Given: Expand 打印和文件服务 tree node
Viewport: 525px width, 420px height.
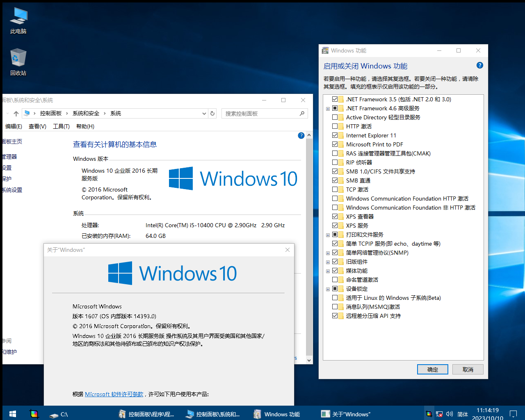Looking at the screenshot, I should tap(328, 235).
